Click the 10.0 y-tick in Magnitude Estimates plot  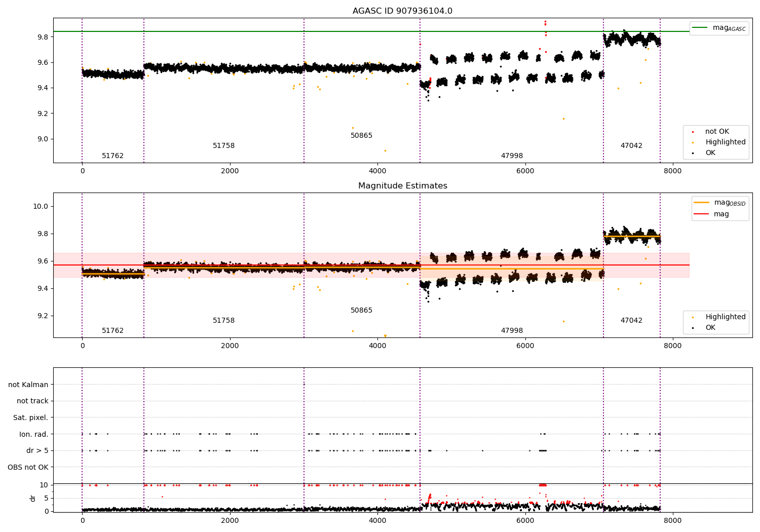pos(40,207)
